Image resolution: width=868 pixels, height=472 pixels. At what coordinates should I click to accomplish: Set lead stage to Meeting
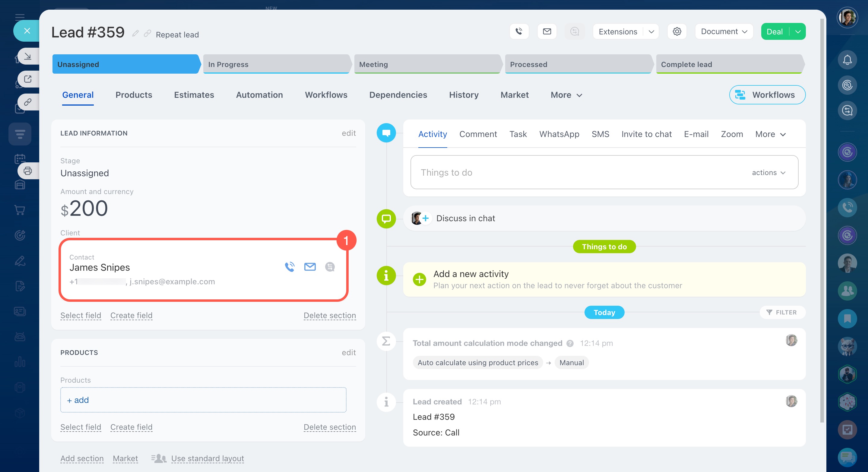tap(426, 64)
